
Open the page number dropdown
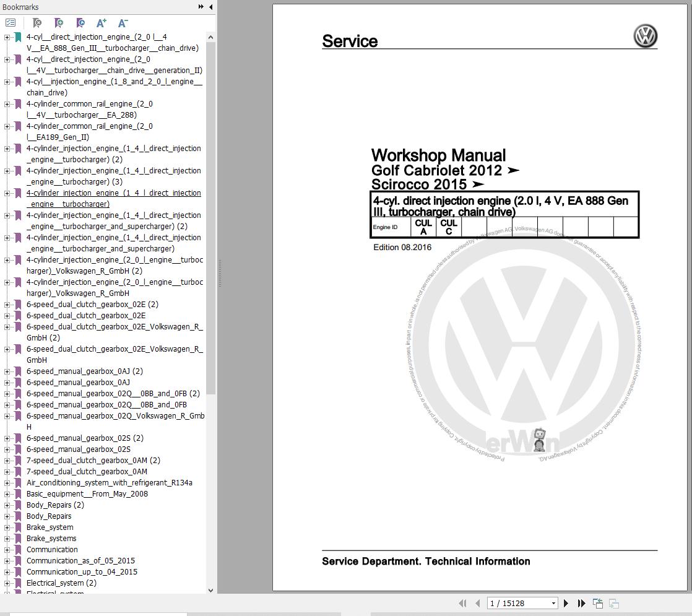(x=553, y=603)
